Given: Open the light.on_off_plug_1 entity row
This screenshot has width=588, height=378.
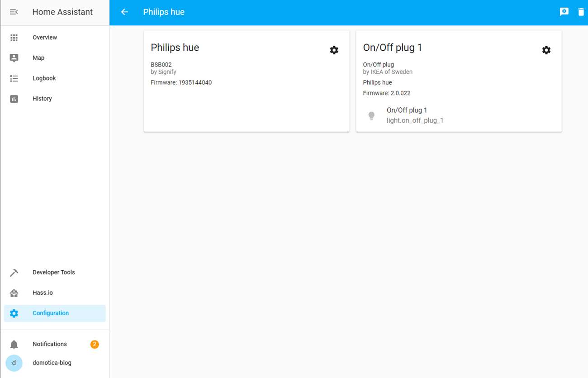Looking at the screenshot, I should 415,120.
